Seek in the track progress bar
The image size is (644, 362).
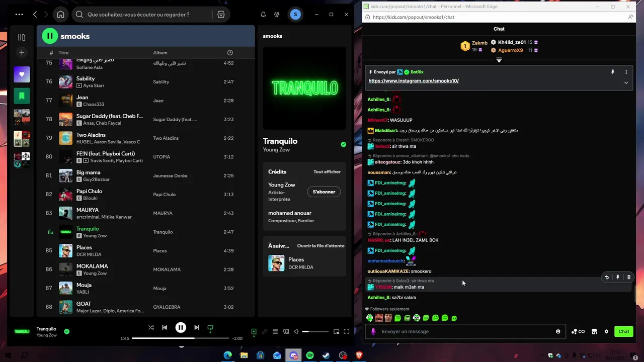pyautogui.click(x=181, y=338)
